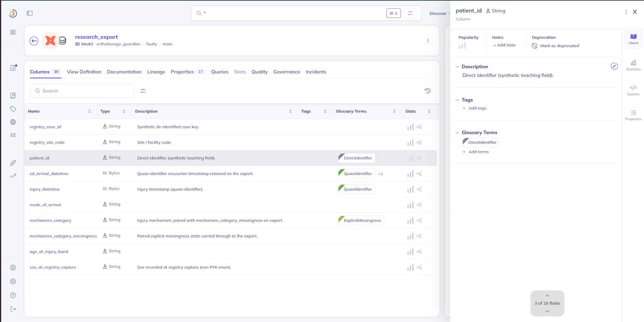This screenshot has width=644, height=322.
Task: Click the ExplicitMissingness glossary term chip
Action: [361, 221]
